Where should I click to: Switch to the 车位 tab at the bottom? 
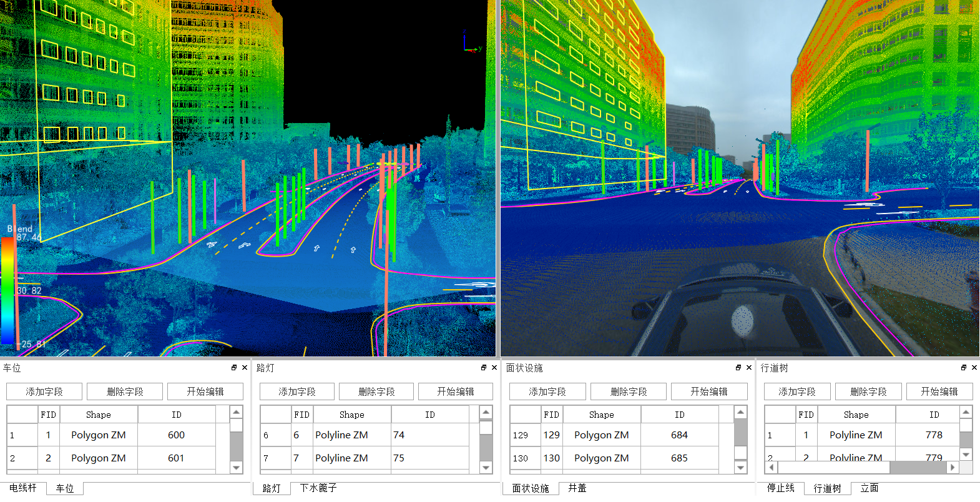pos(65,488)
